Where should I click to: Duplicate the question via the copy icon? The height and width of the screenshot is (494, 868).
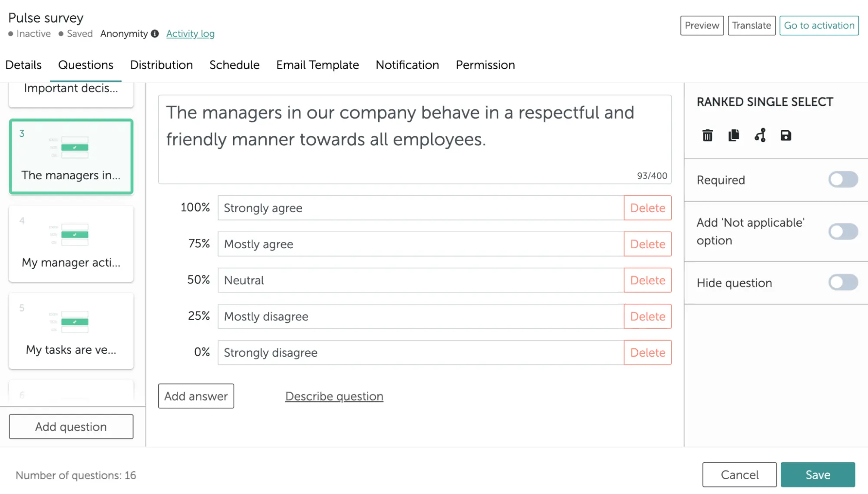coord(734,135)
